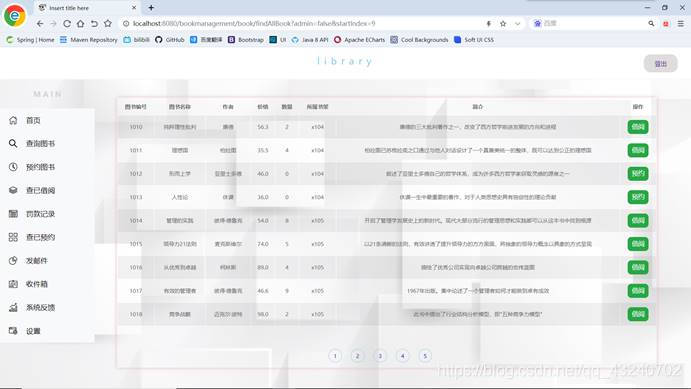Image resolution: width=691 pixels, height=389 pixels.
Task: Go to pagination page 4
Action: click(x=402, y=356)
